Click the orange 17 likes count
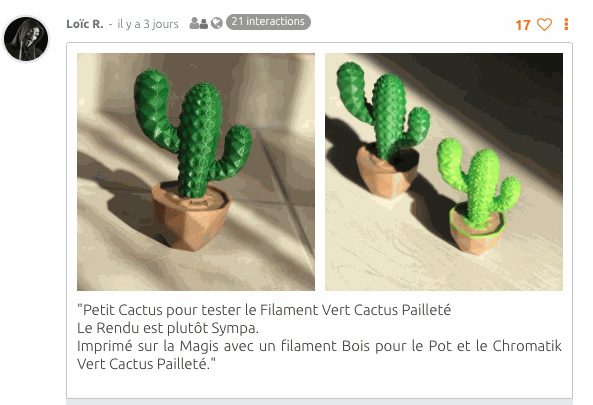This screenshot has height=405, width=593. (x=523, y=25)
